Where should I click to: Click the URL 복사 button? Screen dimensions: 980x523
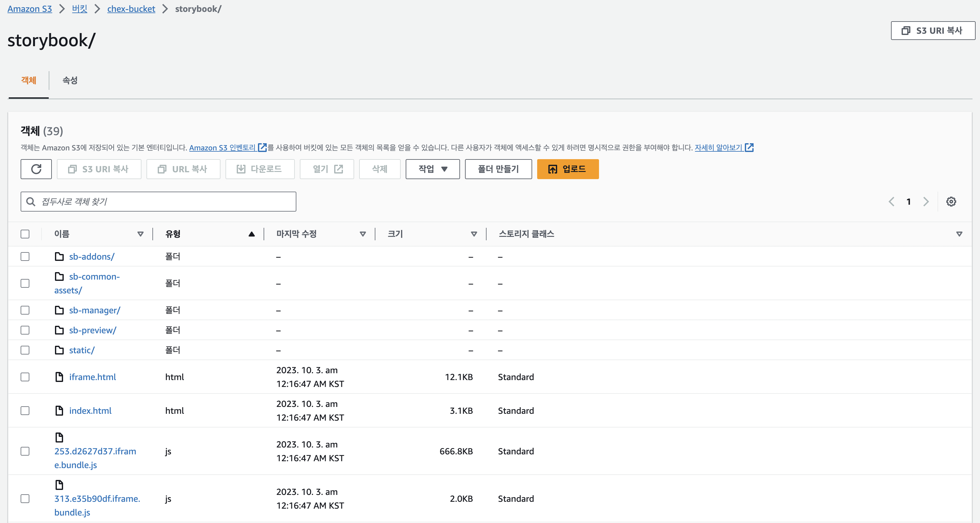[x=183, y=169]
